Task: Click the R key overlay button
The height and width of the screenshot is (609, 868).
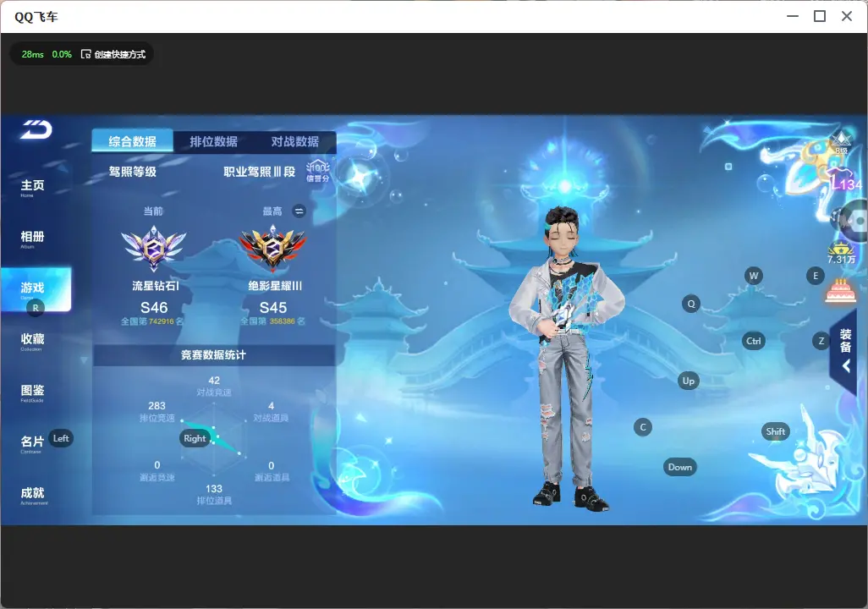Action: click(36, 308)
